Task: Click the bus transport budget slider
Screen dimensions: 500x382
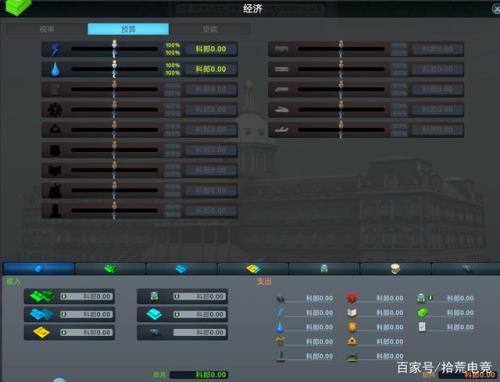Action: pos(341,49)
